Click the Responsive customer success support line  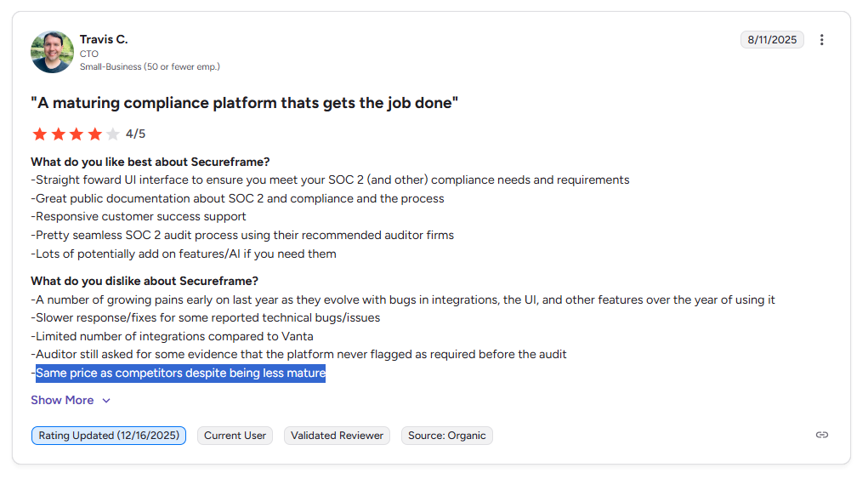pyautogui.click(x=139, y=216)
